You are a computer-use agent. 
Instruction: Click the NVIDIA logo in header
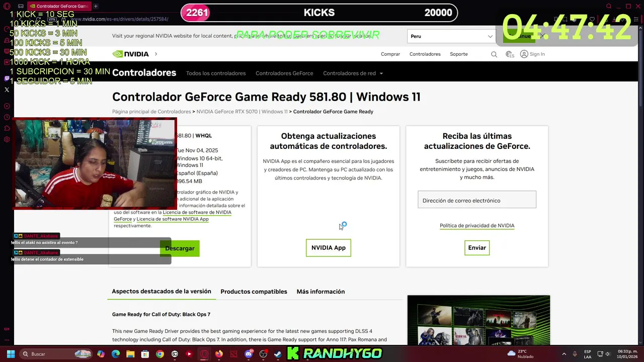tap(130, 54)
